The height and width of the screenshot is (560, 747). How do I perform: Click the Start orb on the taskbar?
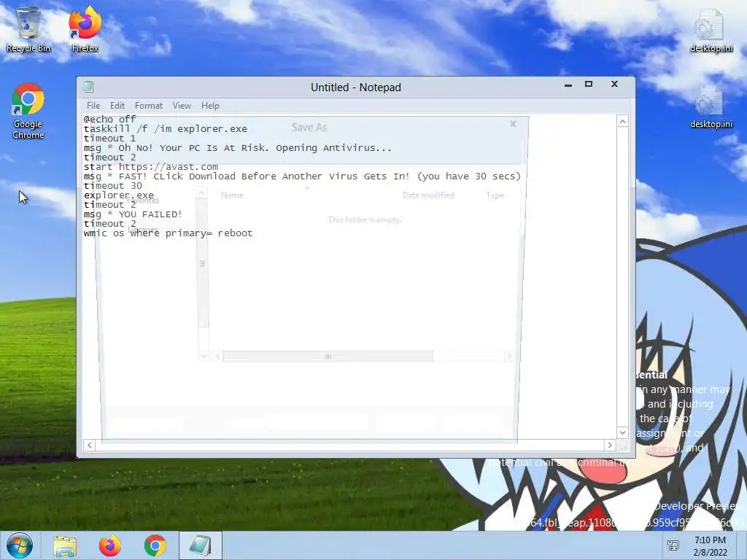pos(19,545)
